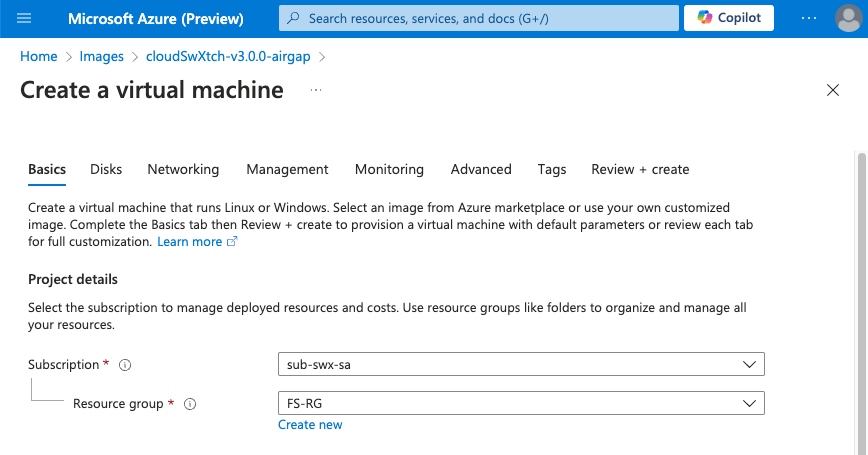Click the Learn more external link icon

point(232,241)
